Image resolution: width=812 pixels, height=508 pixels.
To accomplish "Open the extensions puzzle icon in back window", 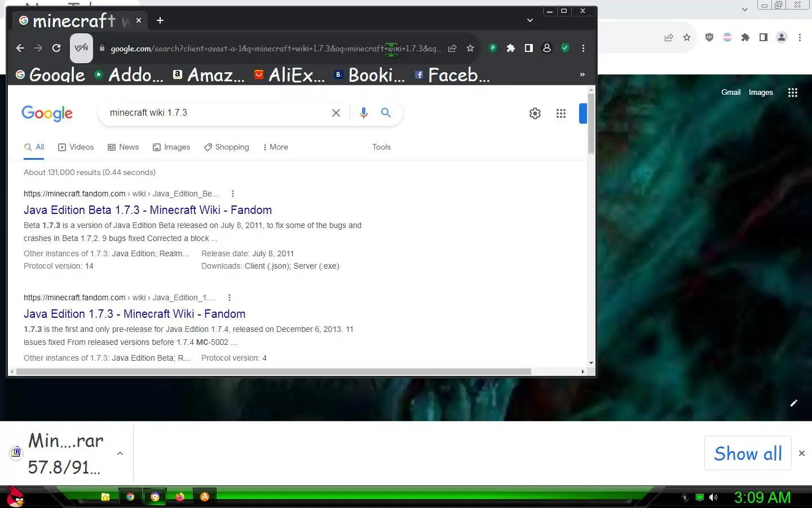I will [745, 37].
